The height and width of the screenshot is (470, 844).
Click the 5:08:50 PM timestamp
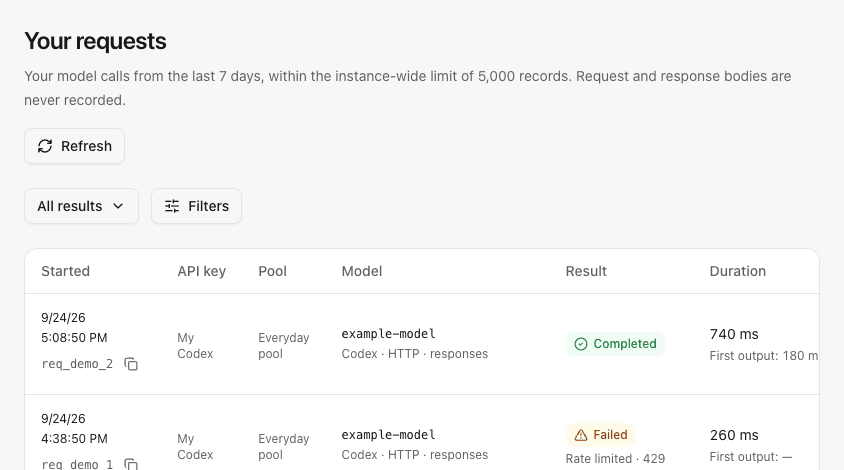click(x=74, y=338)
